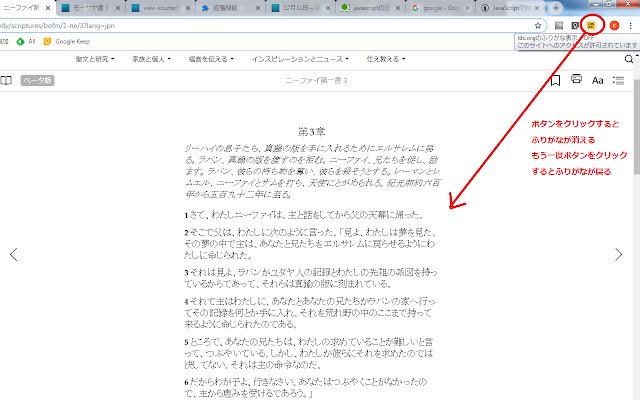Image resolution: width=640 pixels, height=400 pixels.
Task: Switch to the 12月31日 tab
Action: (300, 8)
